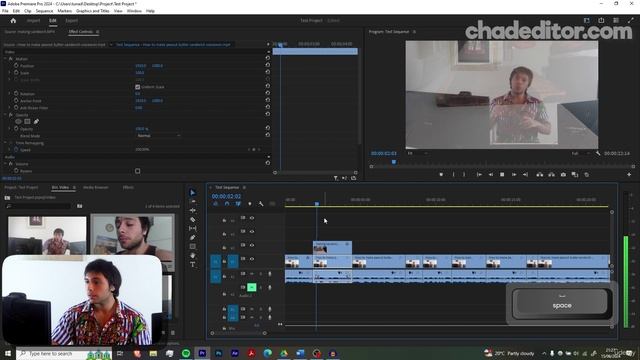Reset the Position parameter
This screenshot has height=360, width=640.
tap(268, 65)
